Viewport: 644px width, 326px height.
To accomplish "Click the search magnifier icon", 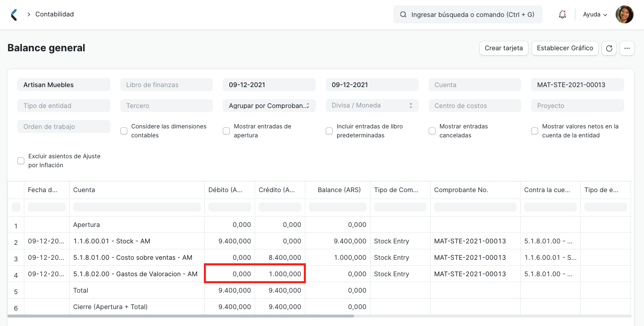I will point(403,14).
